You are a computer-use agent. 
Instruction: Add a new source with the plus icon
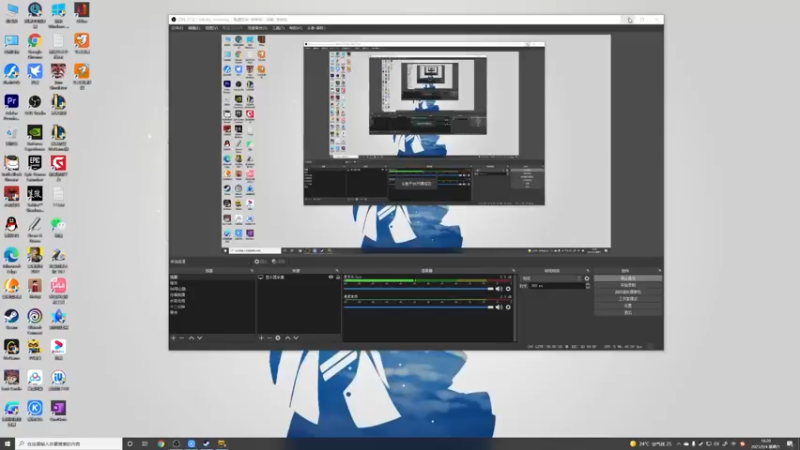click(261, 338)
